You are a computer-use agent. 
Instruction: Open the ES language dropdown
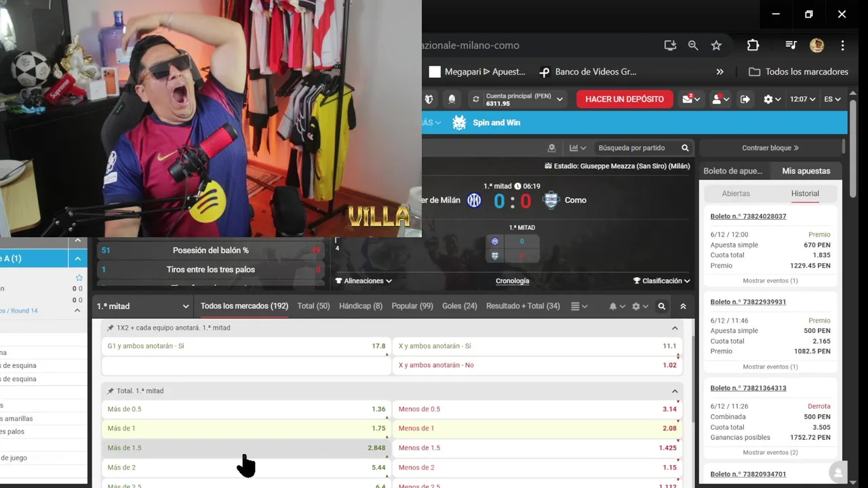tap(833, 99)
